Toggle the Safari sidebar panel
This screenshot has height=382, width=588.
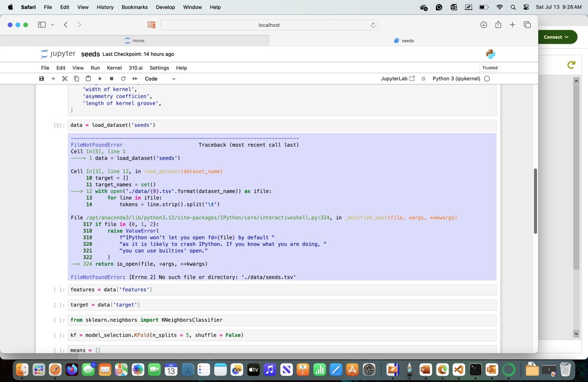(41, 25)
